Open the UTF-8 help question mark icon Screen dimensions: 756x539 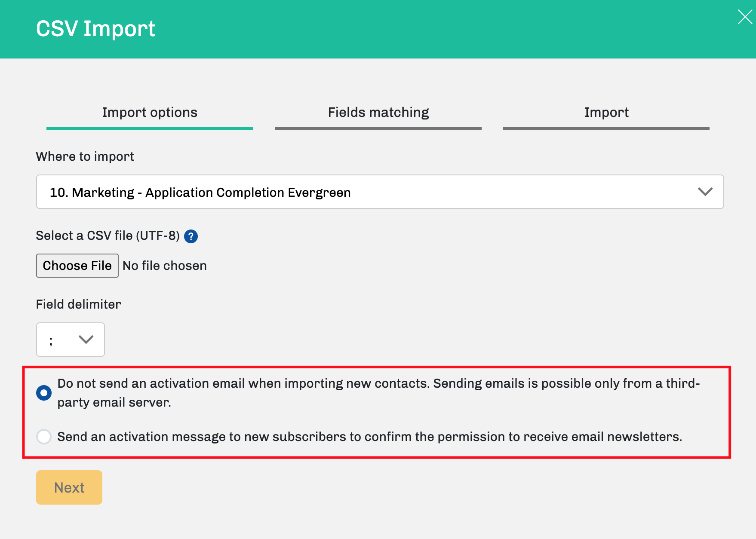coord(191,236)
